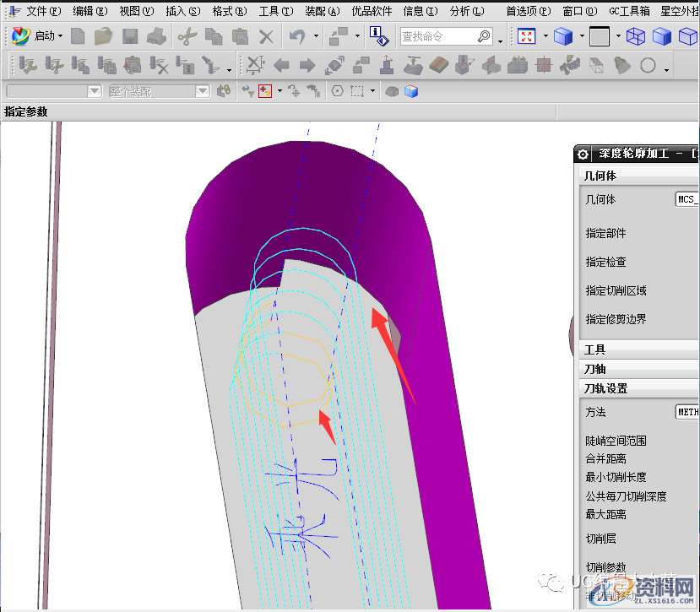
Task: Click the Delete X icon
Action: tap(266, 36)
